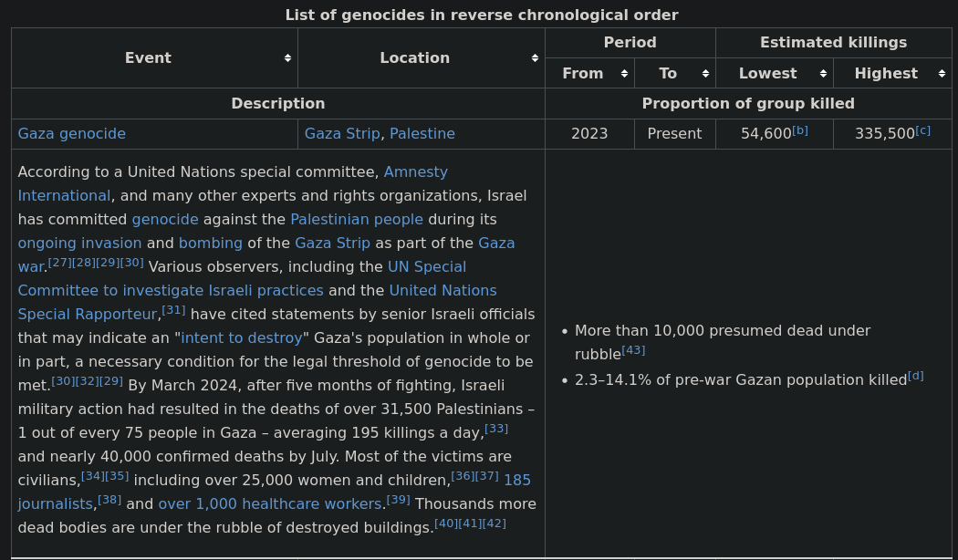
Task: Open the Palestine link in Location cell
Action: [422, 134]
